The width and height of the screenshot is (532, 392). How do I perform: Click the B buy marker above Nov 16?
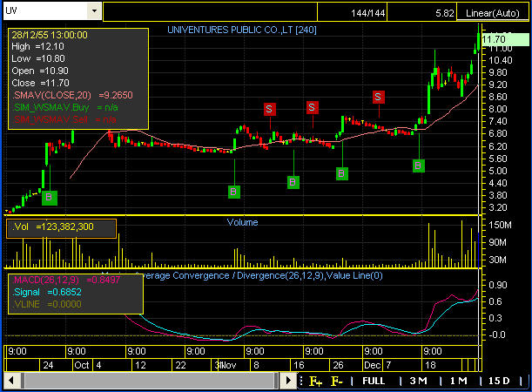293,182
